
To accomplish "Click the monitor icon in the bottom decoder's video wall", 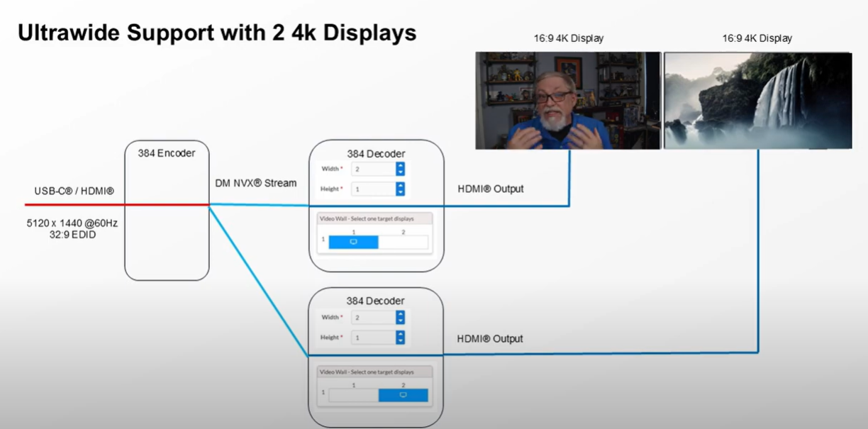I will tap(403, 395).
